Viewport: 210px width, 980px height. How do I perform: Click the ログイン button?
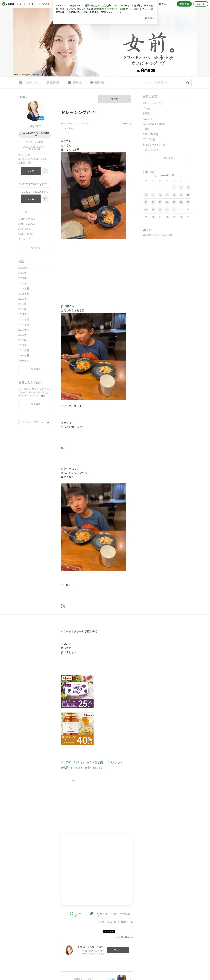[201, 4]
